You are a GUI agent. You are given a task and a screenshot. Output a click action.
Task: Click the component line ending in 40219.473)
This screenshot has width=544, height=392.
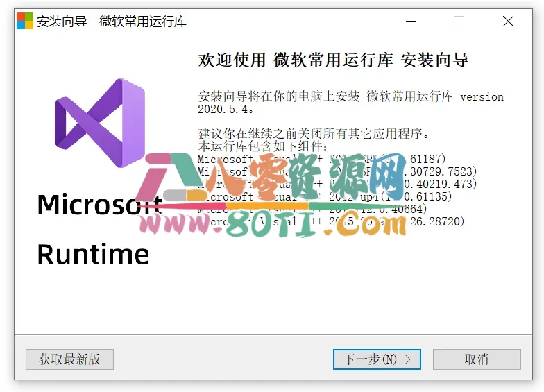(337, 184)
